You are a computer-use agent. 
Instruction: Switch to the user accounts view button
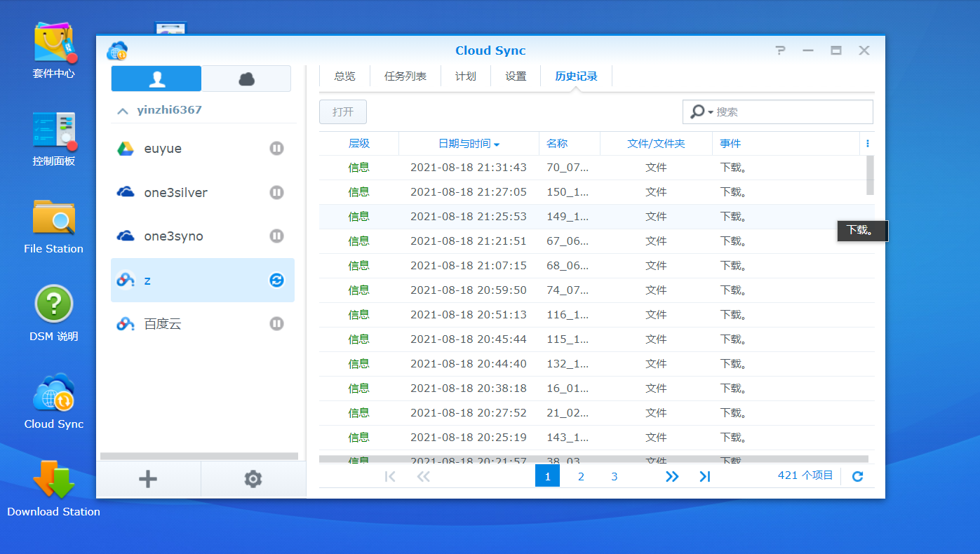156,79
